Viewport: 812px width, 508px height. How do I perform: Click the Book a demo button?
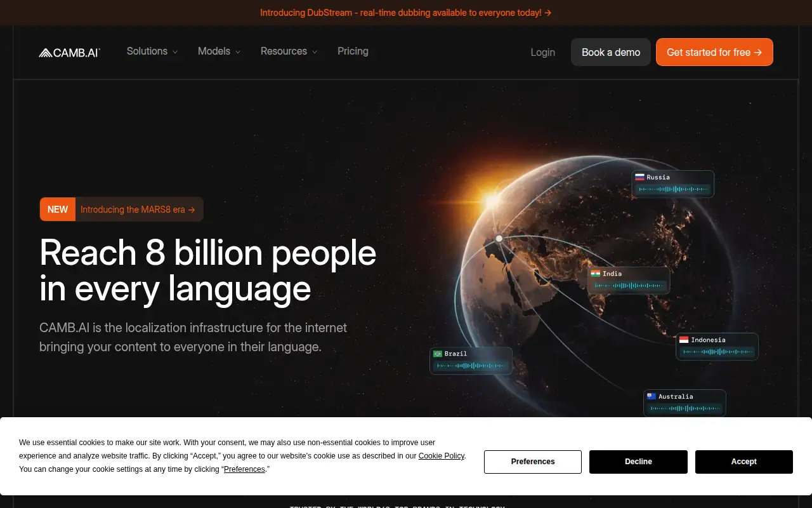[611, 52]
